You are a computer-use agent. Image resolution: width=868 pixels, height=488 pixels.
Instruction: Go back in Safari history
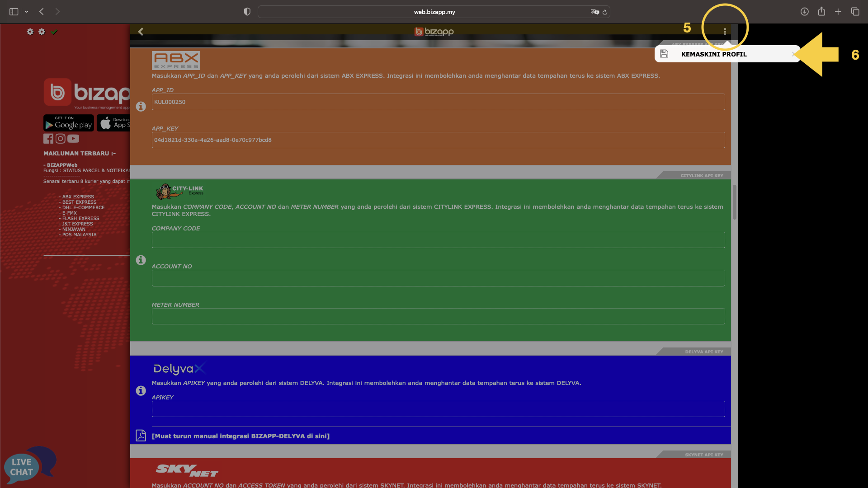[42, 12]
